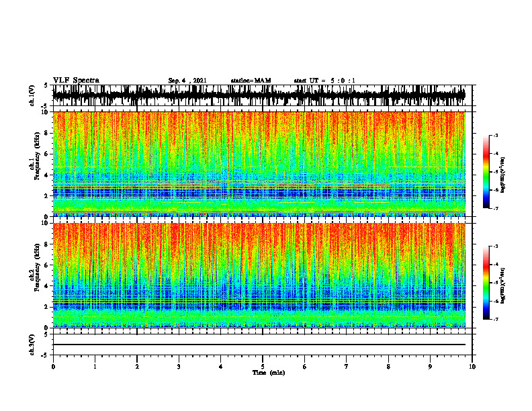Click time axis tick label 5
The width and height of the screenshot is (532, 411).
pyautogui.click(x=263, y=367)
